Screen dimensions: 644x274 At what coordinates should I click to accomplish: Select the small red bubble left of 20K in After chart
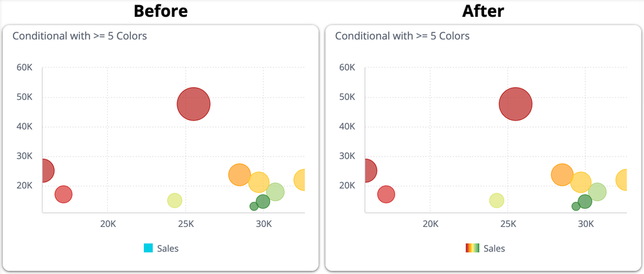[x=385, y=194]
